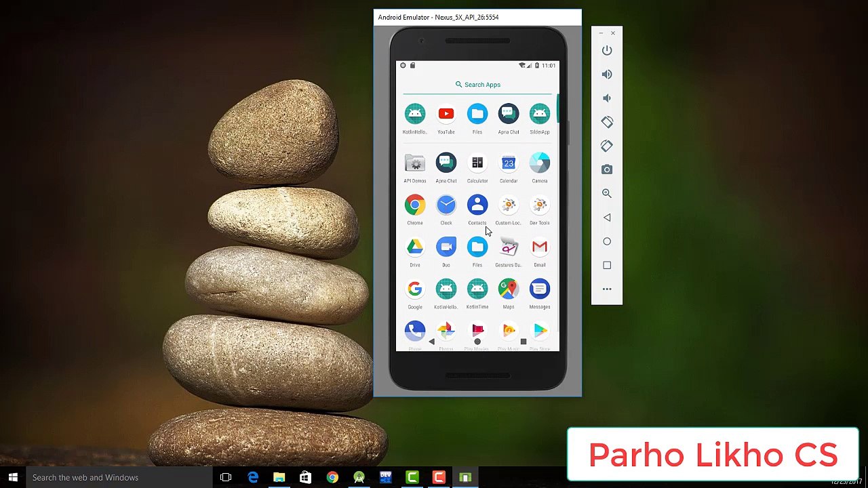The width and height of the screenshot is (868, 488).
Task: Open emulator extended controls (three dots)
Action: click(x=607, y=289)
